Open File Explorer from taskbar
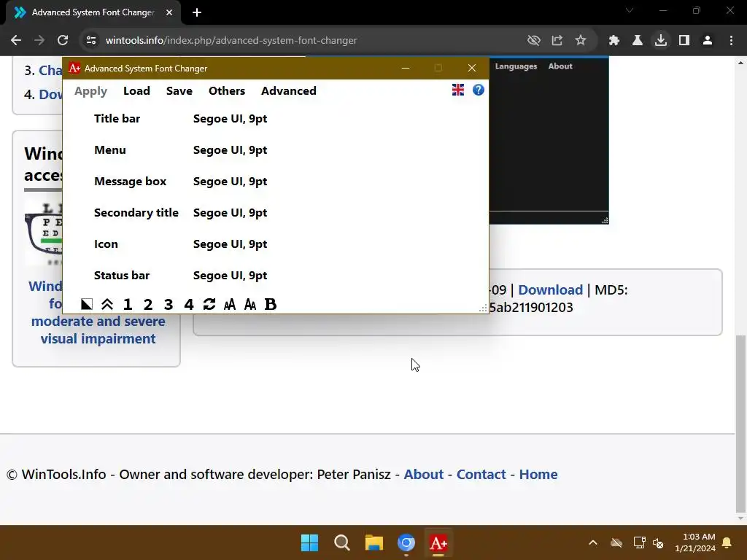This screenshot has height=560, width=747. pyautogui.click(x=374, y=542)
